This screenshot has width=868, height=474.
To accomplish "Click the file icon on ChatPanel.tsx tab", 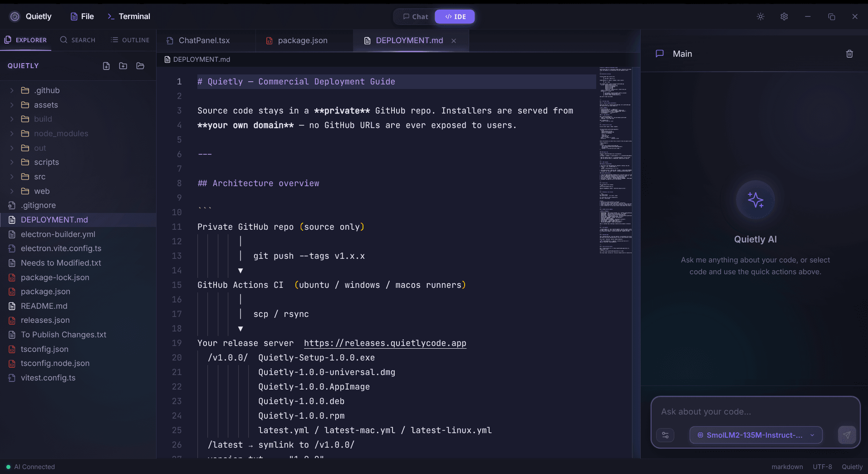I will [170, 41].
